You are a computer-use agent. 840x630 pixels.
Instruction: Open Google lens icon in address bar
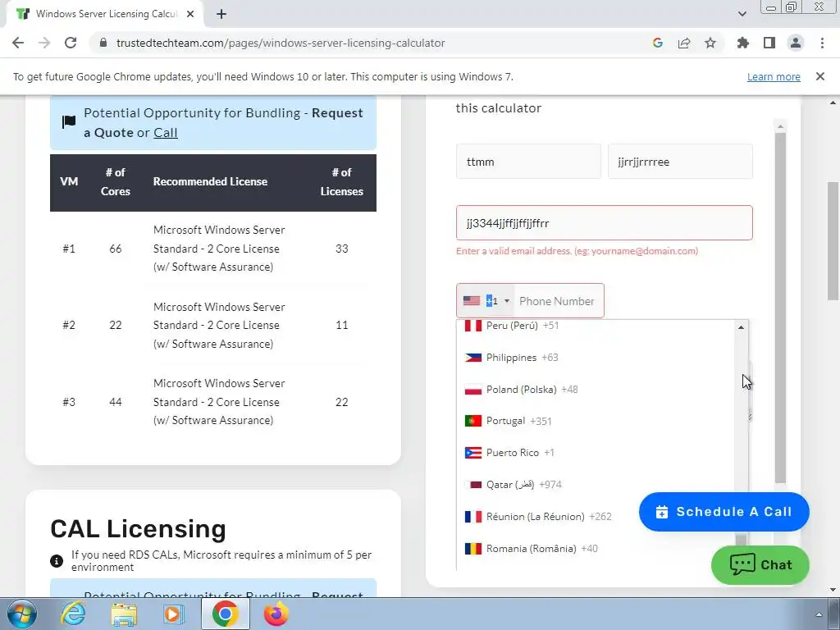point(657,43)
